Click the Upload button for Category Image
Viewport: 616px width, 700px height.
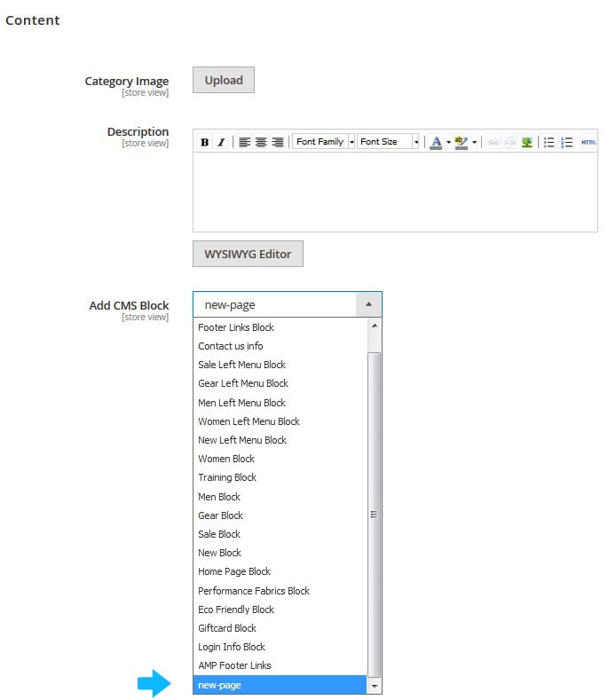click(224, 81)
